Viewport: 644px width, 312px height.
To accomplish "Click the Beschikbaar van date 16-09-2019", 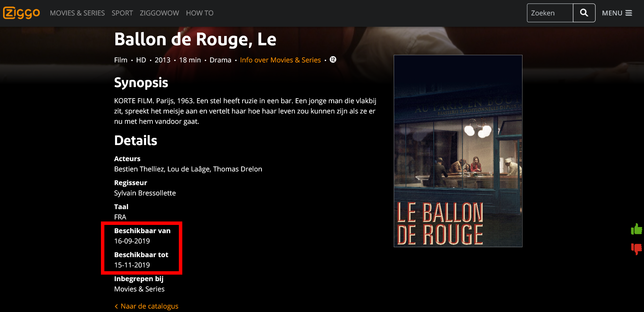I will click(x=132, y=241).
